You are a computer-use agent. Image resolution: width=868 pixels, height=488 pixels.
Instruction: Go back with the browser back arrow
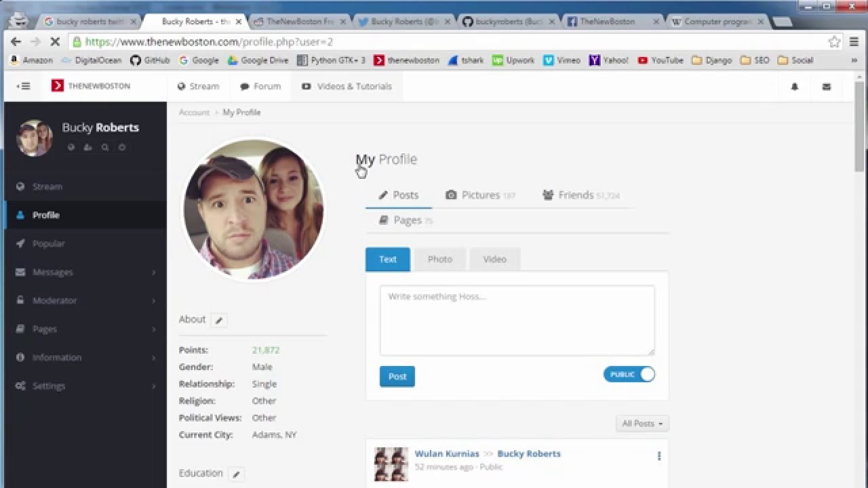16,41
